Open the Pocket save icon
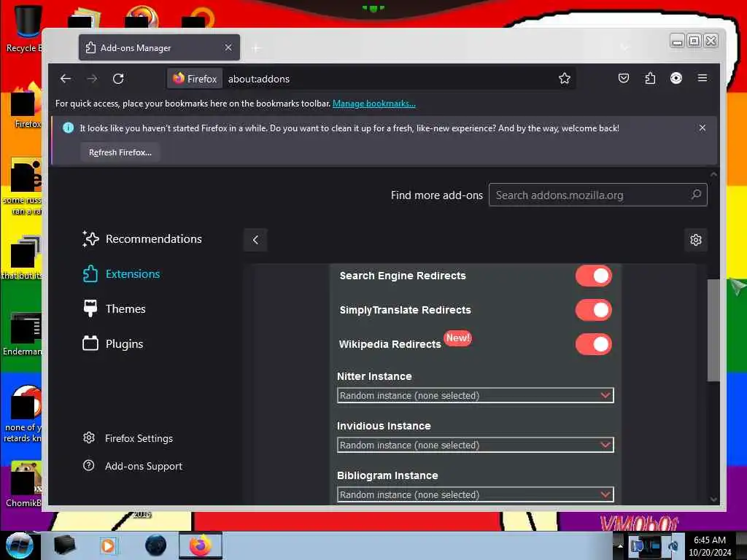This screenshot has width=747, height=560. (x=624, y=78)
